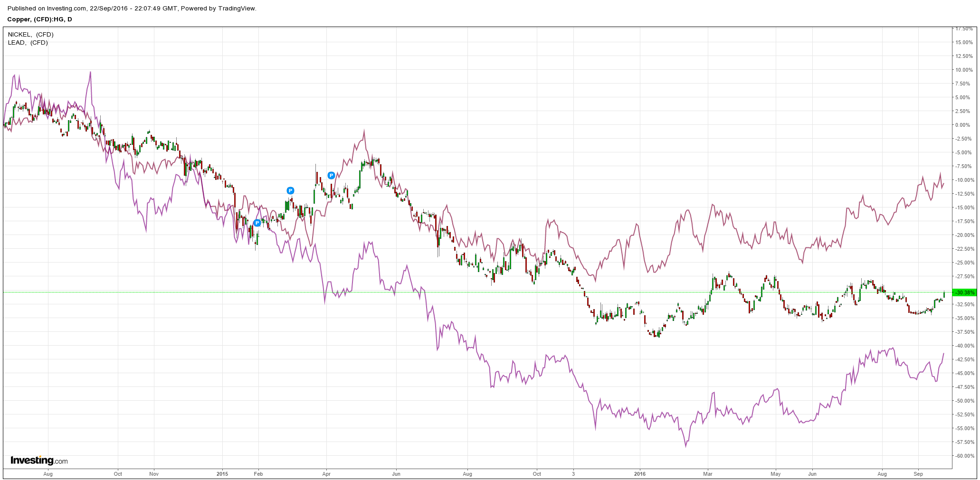Click the lowest blue P marker near Feb 2015
The width and height of the screenshot is (980, 480).
click(x=257, y=223)
